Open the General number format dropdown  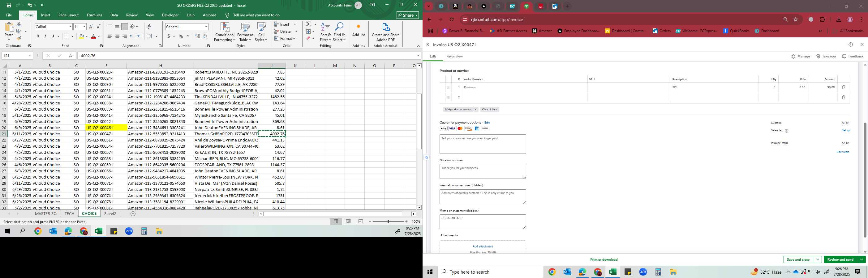206,27
